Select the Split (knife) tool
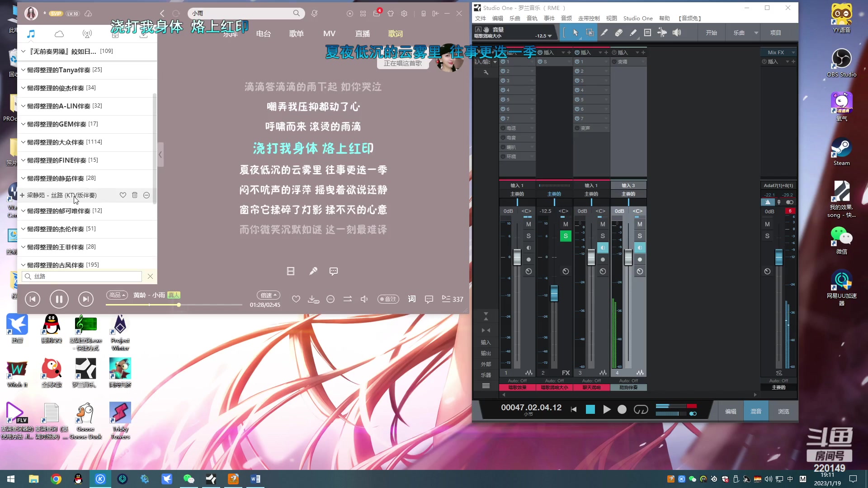Viewport: 868px width, 488px height. coord(604,33)
